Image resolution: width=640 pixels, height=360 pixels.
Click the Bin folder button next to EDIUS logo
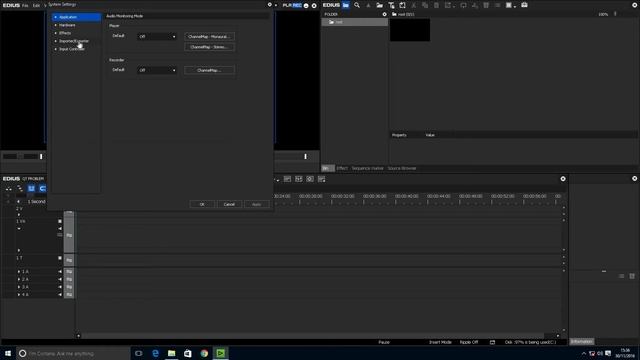coord(346,5)
